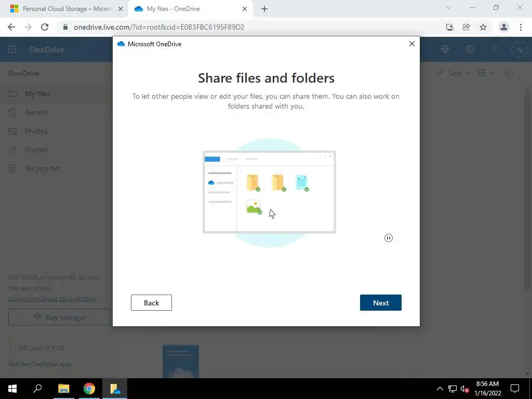Click the address bar URL

pos(159,27)
